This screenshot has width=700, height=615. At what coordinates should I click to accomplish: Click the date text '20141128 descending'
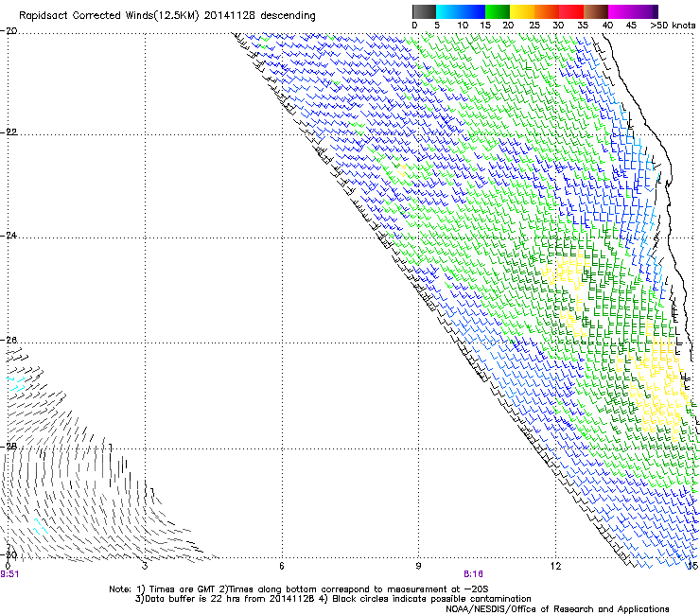259,16
